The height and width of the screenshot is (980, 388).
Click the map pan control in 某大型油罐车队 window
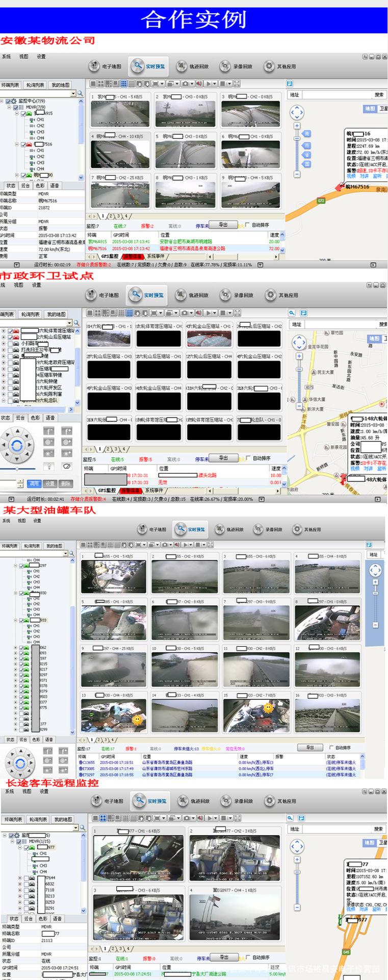click(376, 570)
